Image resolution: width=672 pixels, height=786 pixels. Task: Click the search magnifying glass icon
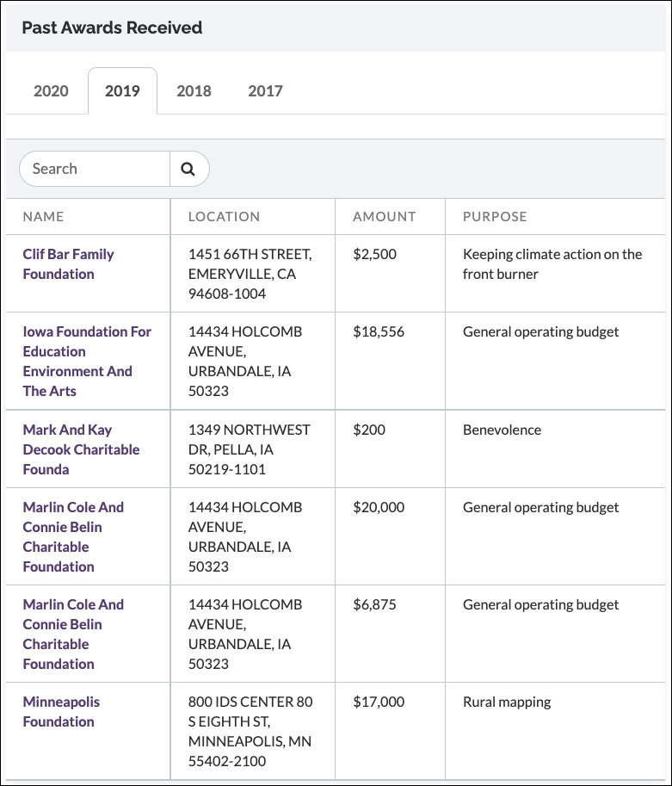188,168
